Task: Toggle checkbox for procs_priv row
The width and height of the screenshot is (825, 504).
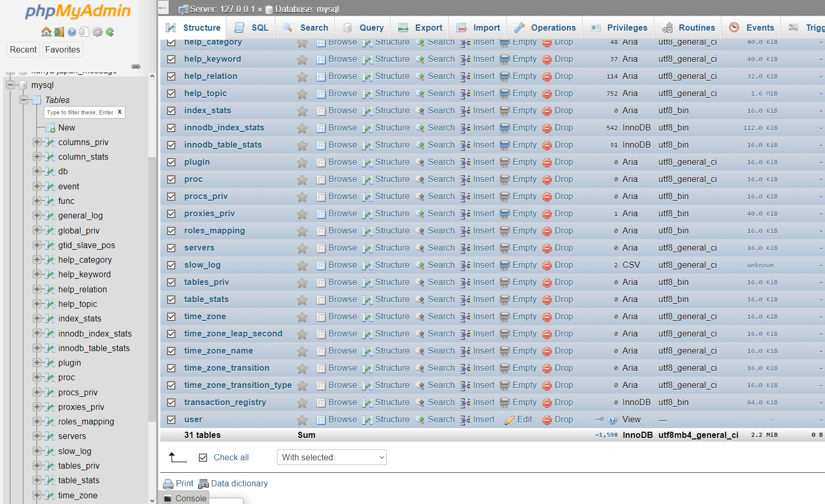Action: [171, 197]
